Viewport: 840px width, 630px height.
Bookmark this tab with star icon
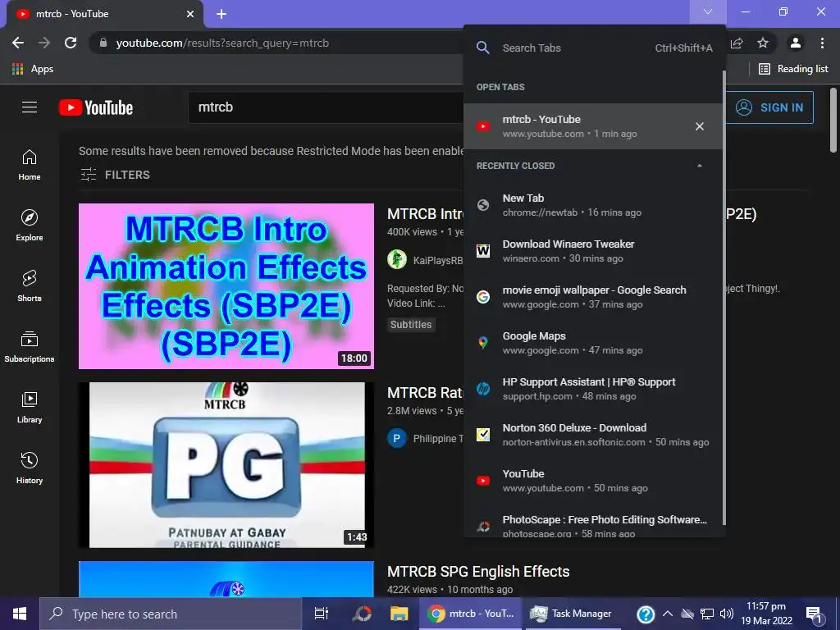(763, 43)
